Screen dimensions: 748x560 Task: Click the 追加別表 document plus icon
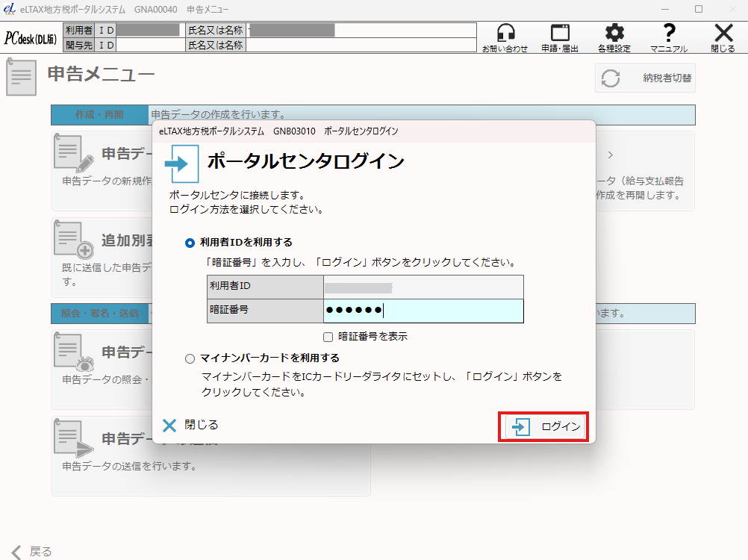(x=73, y=240)
